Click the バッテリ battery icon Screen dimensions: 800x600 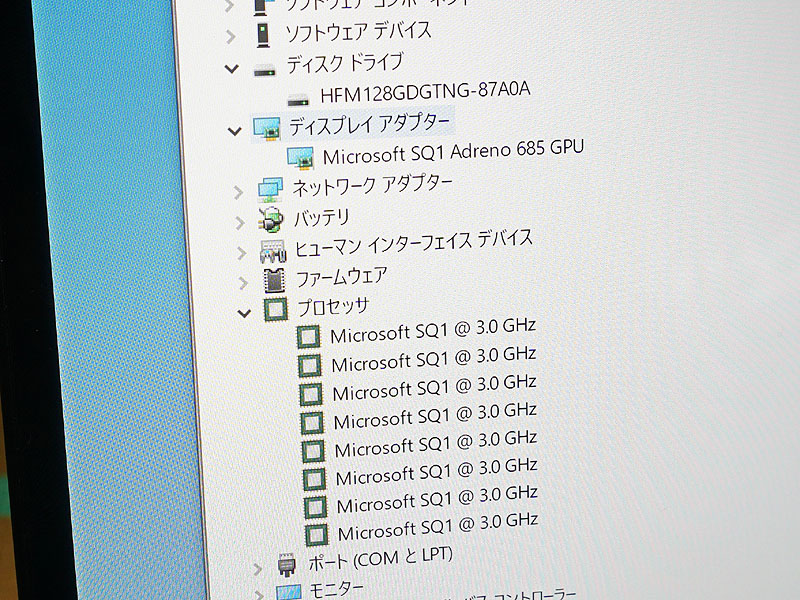point(270,220)
